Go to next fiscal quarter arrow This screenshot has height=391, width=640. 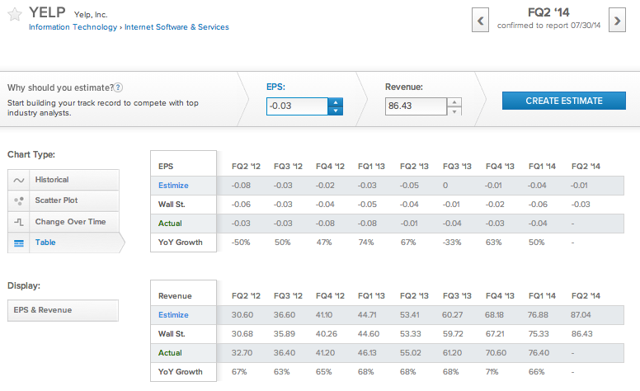tap(617, 20)
